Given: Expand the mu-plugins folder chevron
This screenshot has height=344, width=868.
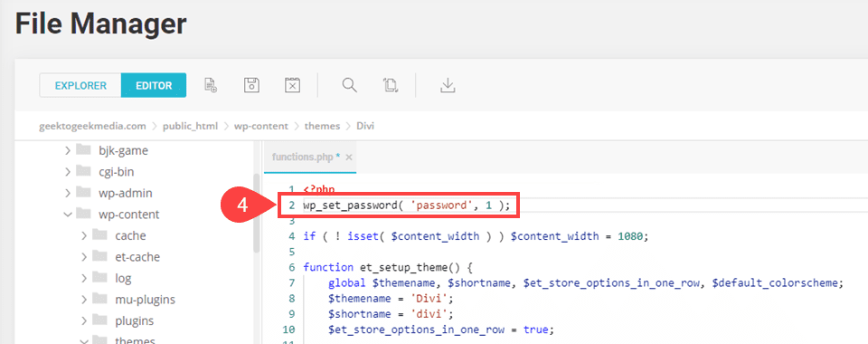Looking at the screenshot, I should click(84, 299).
